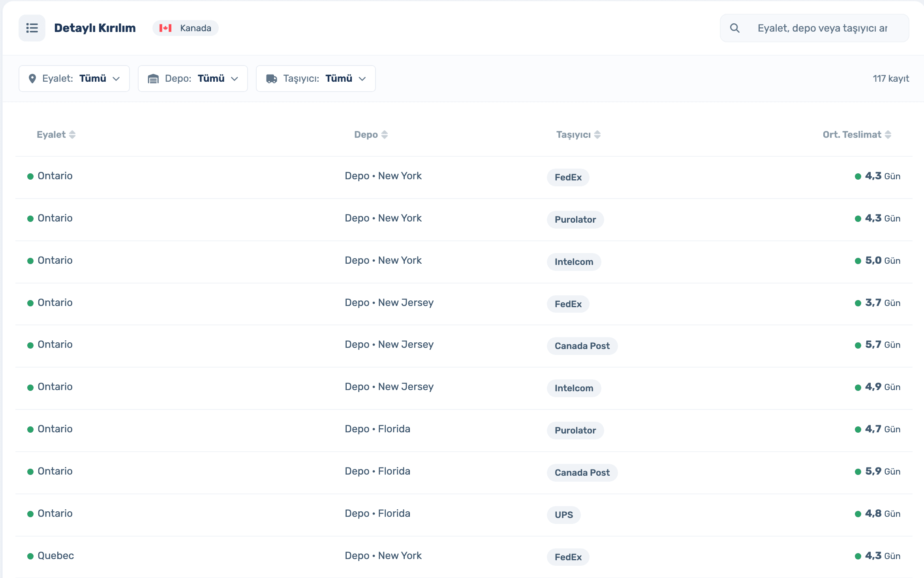The width and height of the screenshot is (924, 578).
Task: Click the FedEx tag in the Quebec row
Action: tap(568, 557)
